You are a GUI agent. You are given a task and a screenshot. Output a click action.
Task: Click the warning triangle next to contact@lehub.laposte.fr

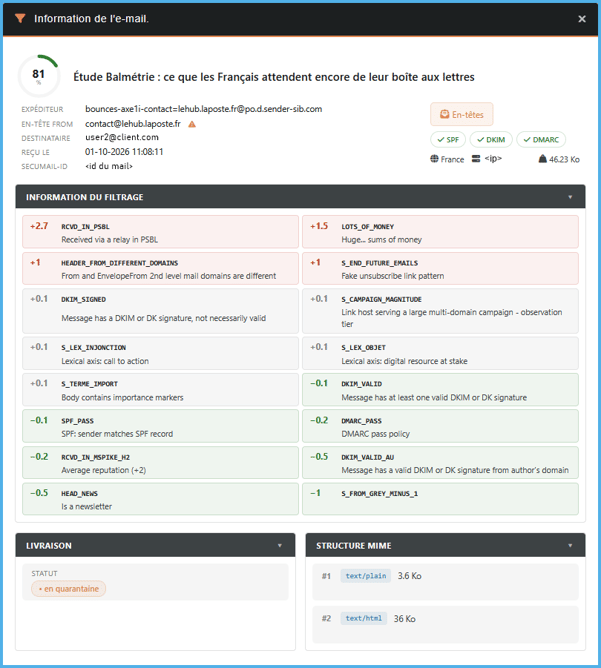[192, 124]
